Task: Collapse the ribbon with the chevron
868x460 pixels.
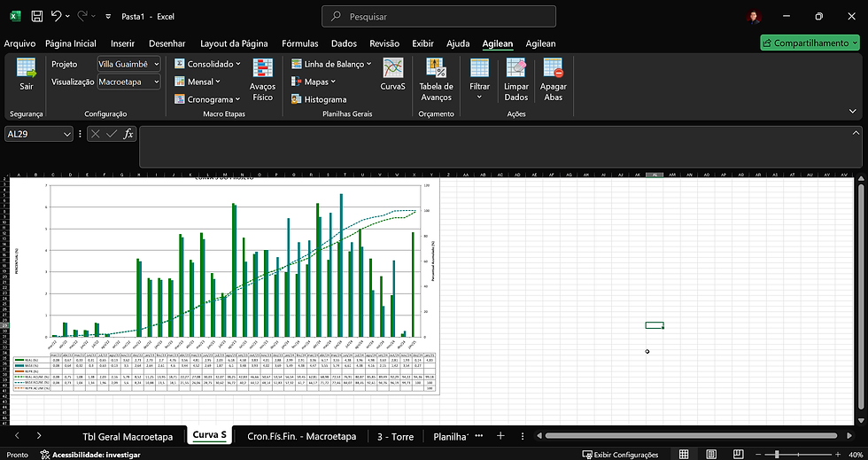Action: tap(852, 111)
